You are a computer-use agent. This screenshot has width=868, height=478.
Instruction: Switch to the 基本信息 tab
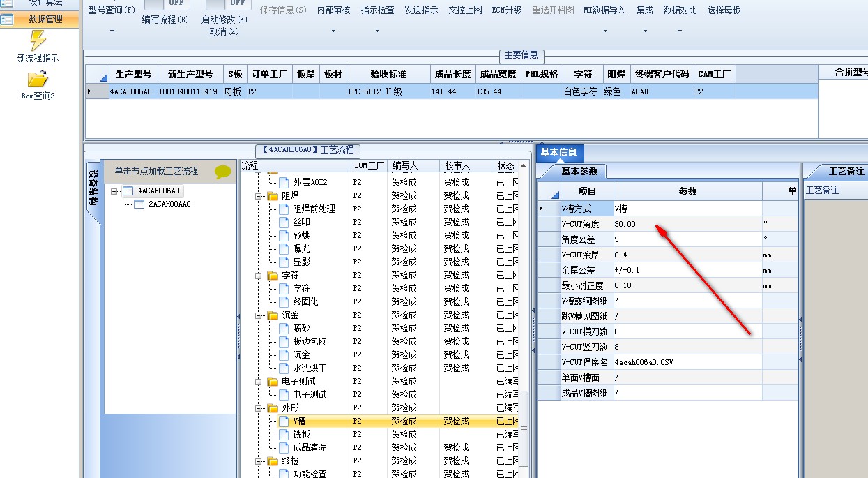[559, 153]
